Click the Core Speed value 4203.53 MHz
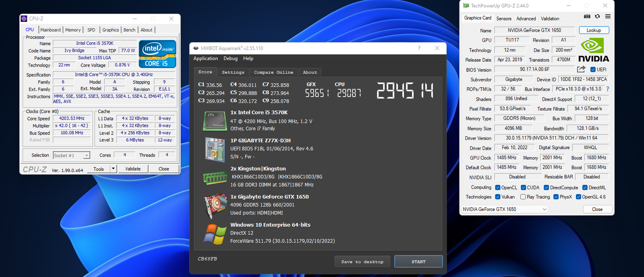 click(x=72, y=118)
